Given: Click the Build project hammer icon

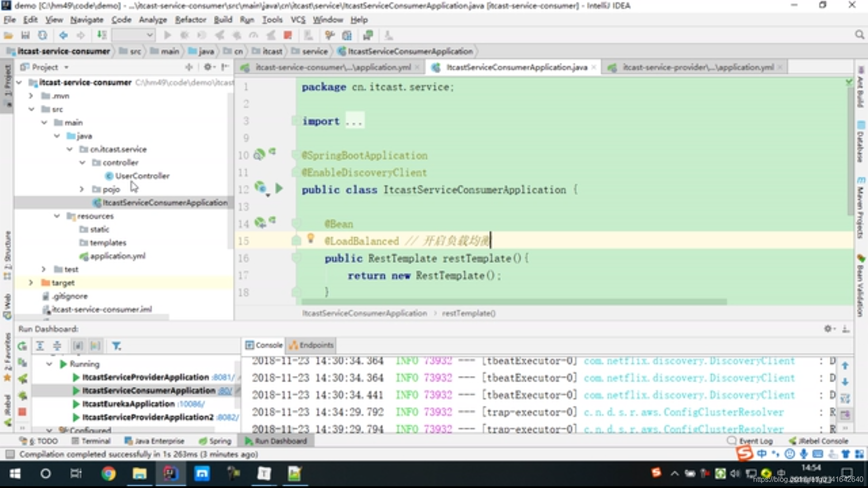Looking at the screenshot, I should point(102,35).
